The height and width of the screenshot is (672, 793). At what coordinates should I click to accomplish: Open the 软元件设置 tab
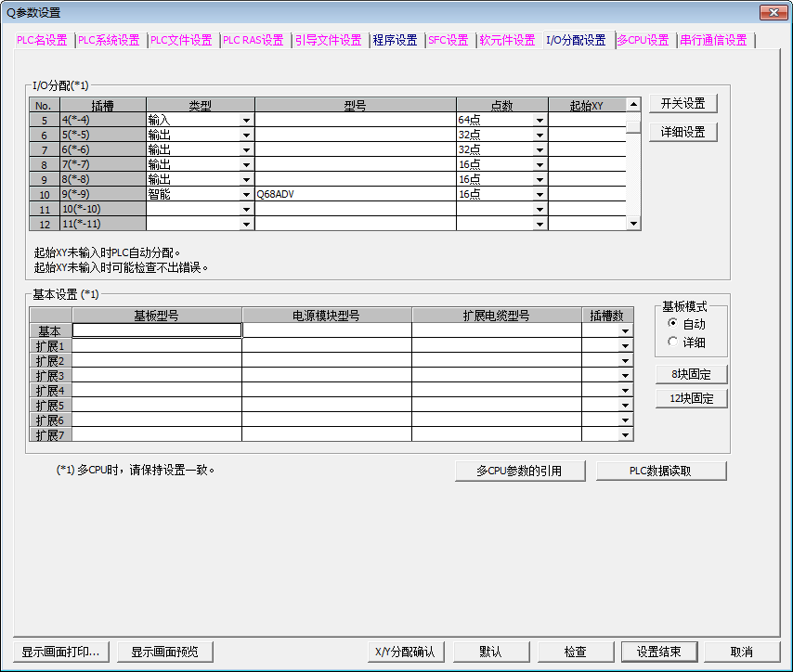507,40
